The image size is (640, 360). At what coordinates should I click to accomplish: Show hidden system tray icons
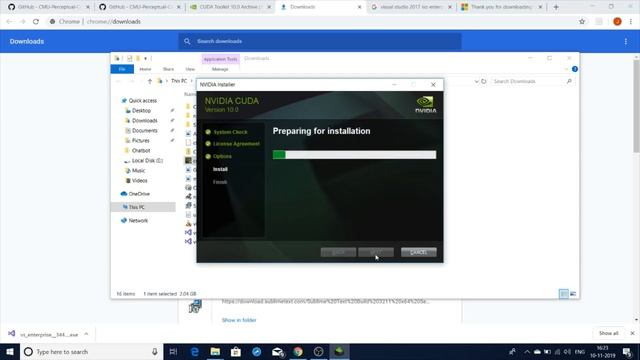(x=527, y=351)
